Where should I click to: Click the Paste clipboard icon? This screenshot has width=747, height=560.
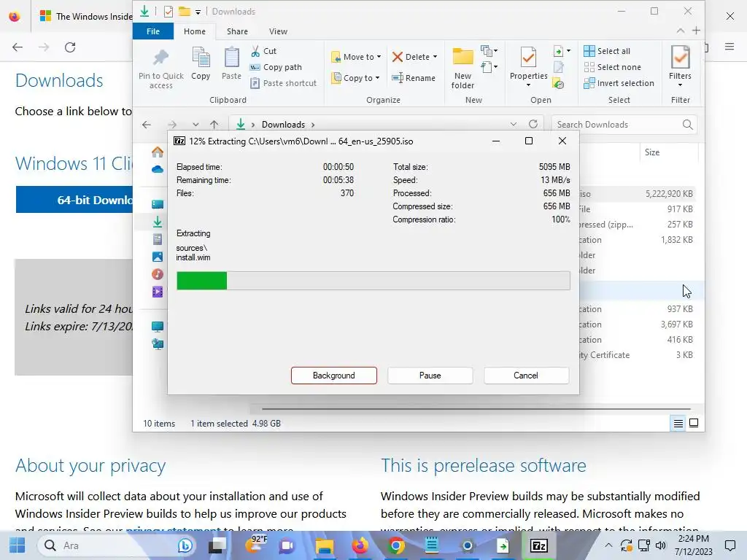tap(231, 58)
